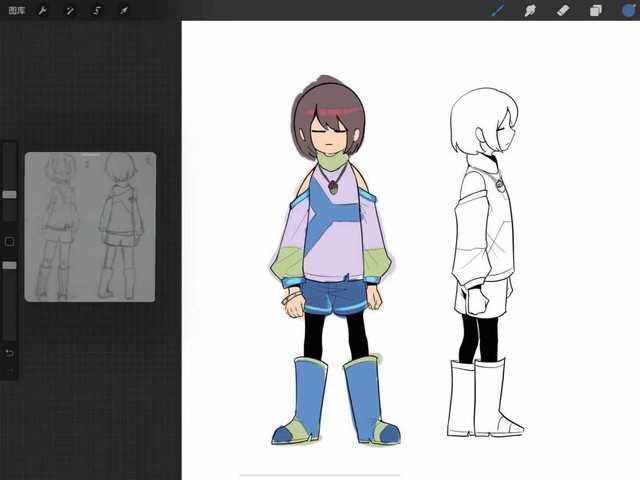Activate the Transform arrow tool
This screenshot has width=640, height=480.
[x=124, y=10]
